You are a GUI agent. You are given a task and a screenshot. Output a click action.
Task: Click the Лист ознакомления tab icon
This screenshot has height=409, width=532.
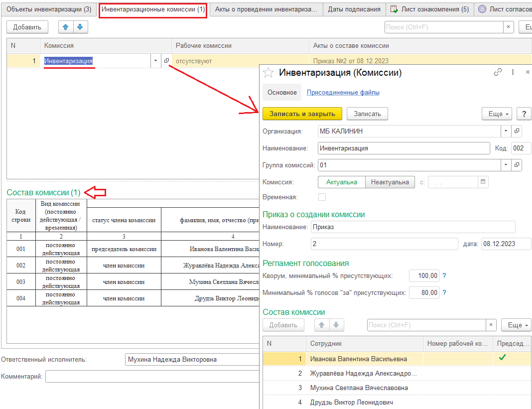(394, 9)
